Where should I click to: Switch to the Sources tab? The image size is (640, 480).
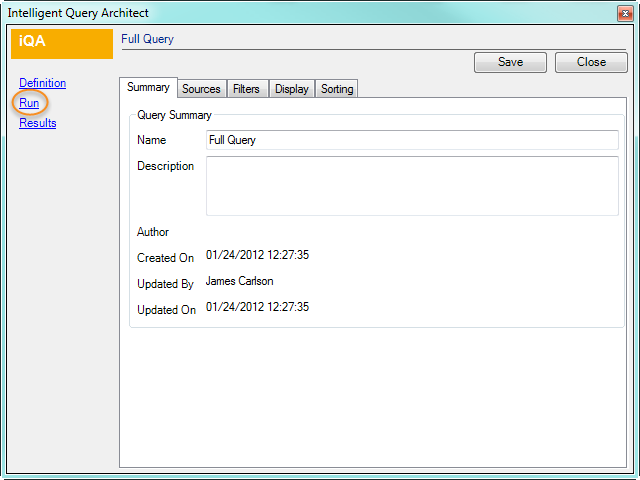coord(201,89)
